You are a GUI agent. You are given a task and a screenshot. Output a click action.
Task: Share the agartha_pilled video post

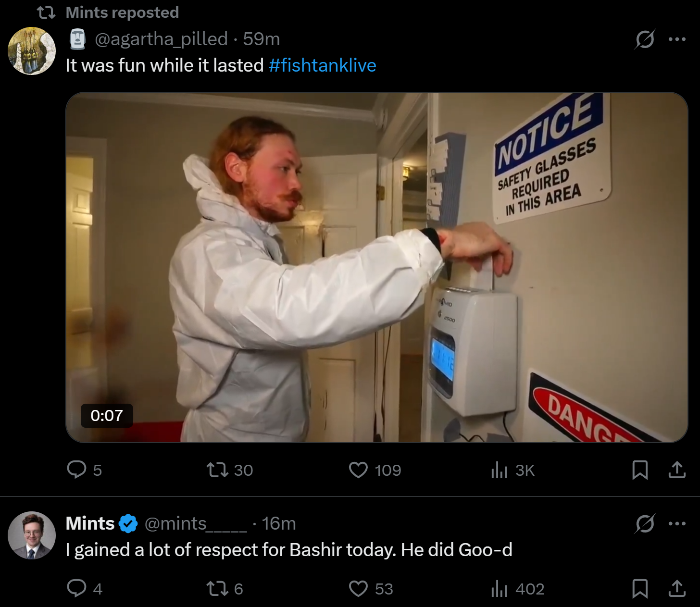pyautogui.click(x=677, y=470)
